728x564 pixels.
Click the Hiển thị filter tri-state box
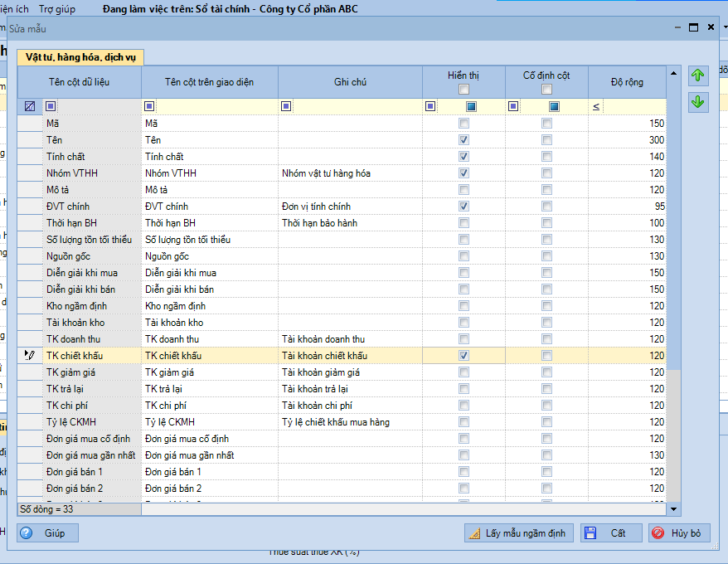(x=471, y=107)
